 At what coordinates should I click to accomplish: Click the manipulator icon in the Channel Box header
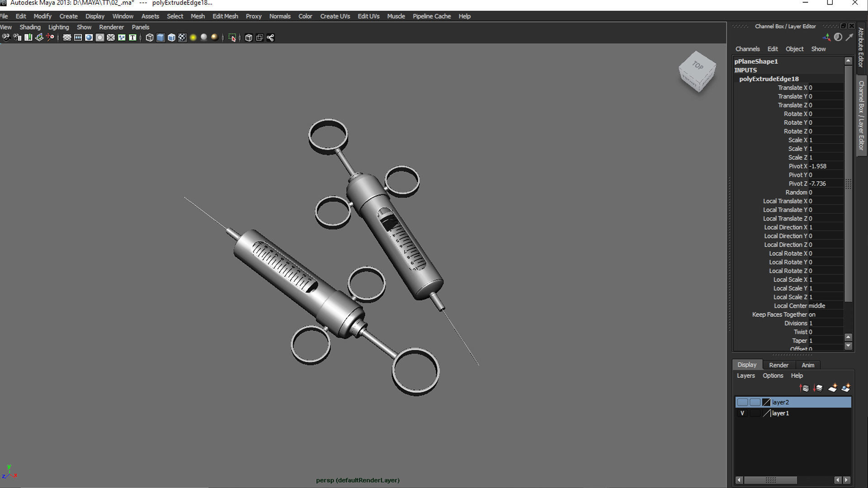coord(827,38)
